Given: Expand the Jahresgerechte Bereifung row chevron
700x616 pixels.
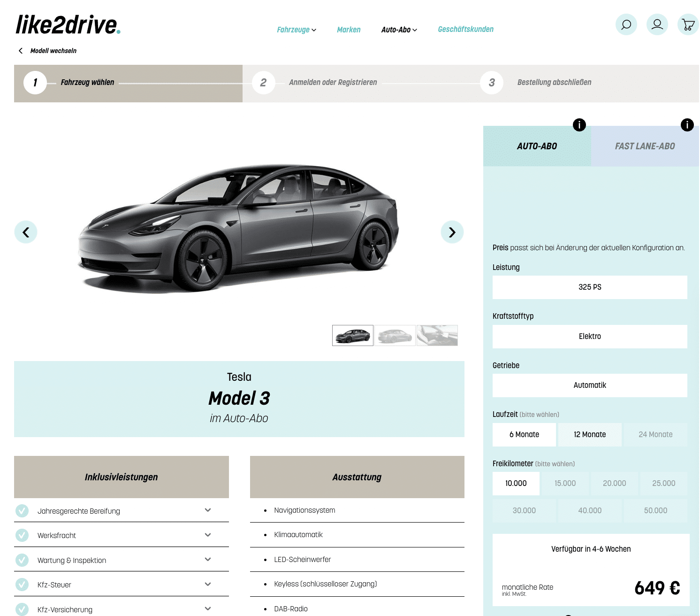Looking at the screenshot, I should [208, 510].
